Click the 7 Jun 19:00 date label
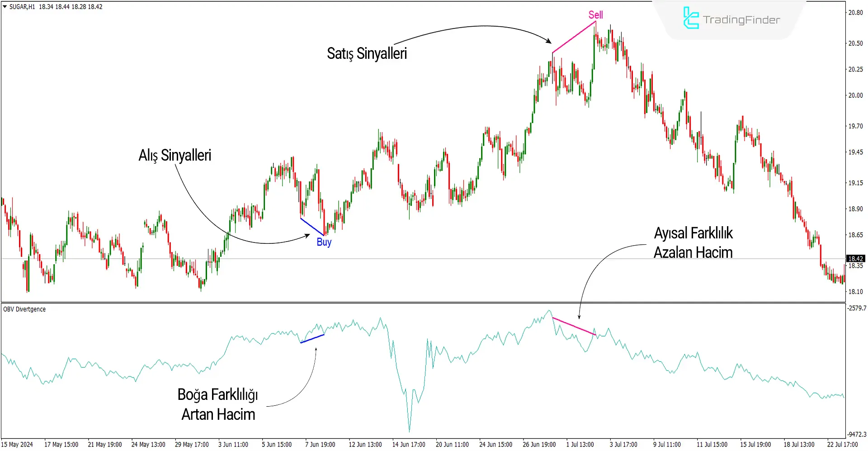868x451 pixels. 320,445
